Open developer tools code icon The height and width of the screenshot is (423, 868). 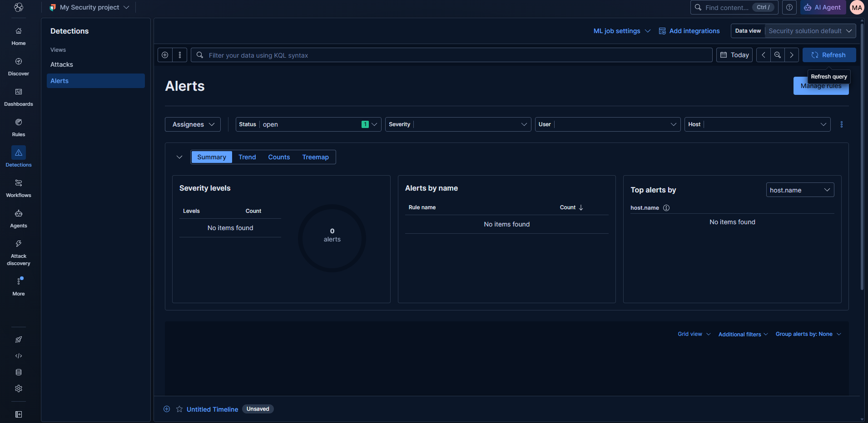[19, 356]
